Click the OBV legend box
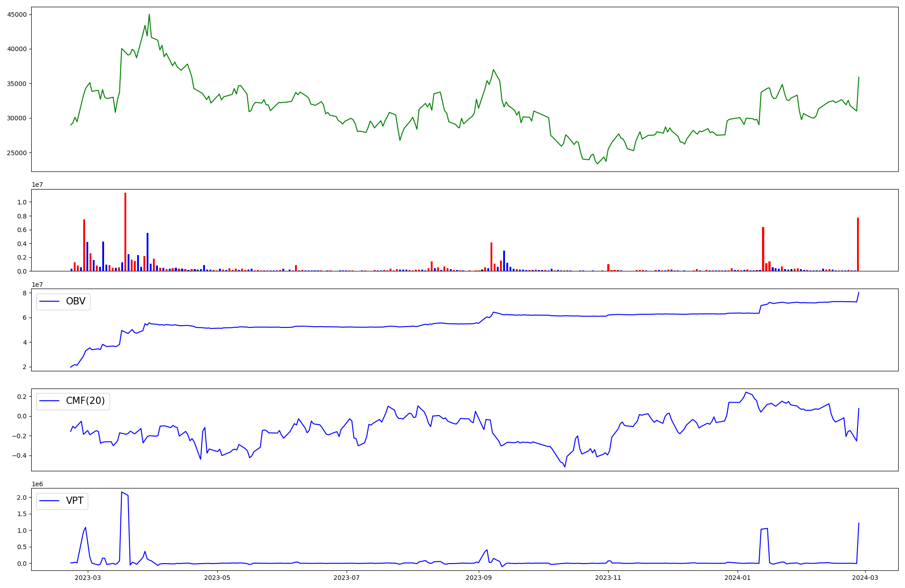The height and width of the screenshot is (588, 905). point(63,302)
